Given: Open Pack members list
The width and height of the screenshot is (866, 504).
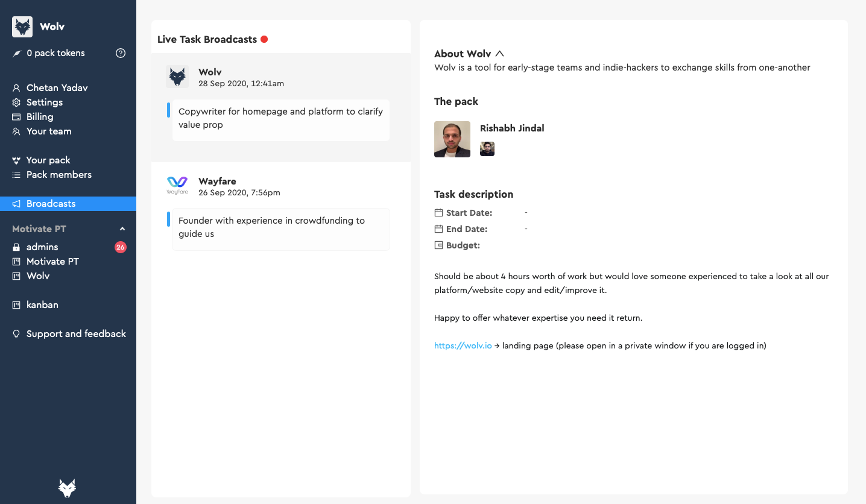Looking at the screenshot, I should pyautogui.click(x=59, y=175).
